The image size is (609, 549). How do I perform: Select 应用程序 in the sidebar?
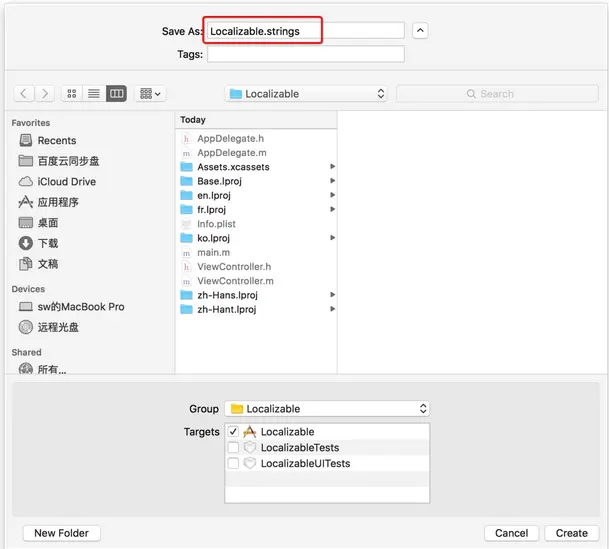click(x=49, y=202)
